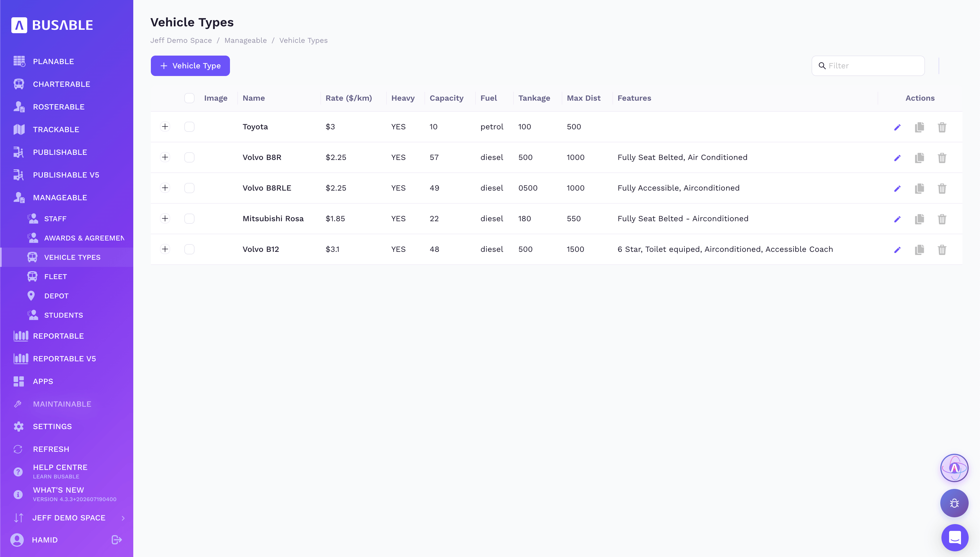This screenshot has height=557, width=980.
Task: Click the Busable logo
Action: (x=52, y=25)
